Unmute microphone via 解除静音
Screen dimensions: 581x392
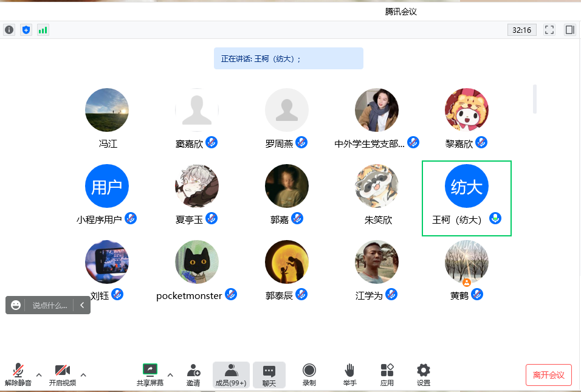[x=18, y=374]
